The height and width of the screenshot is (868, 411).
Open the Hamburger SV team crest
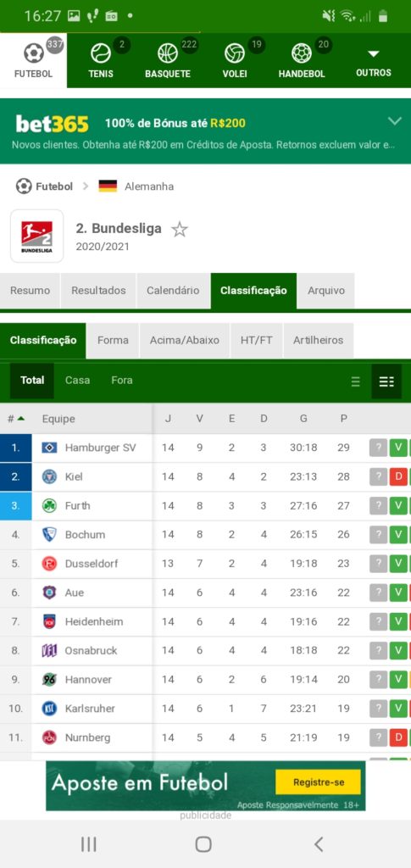point(49,448)
